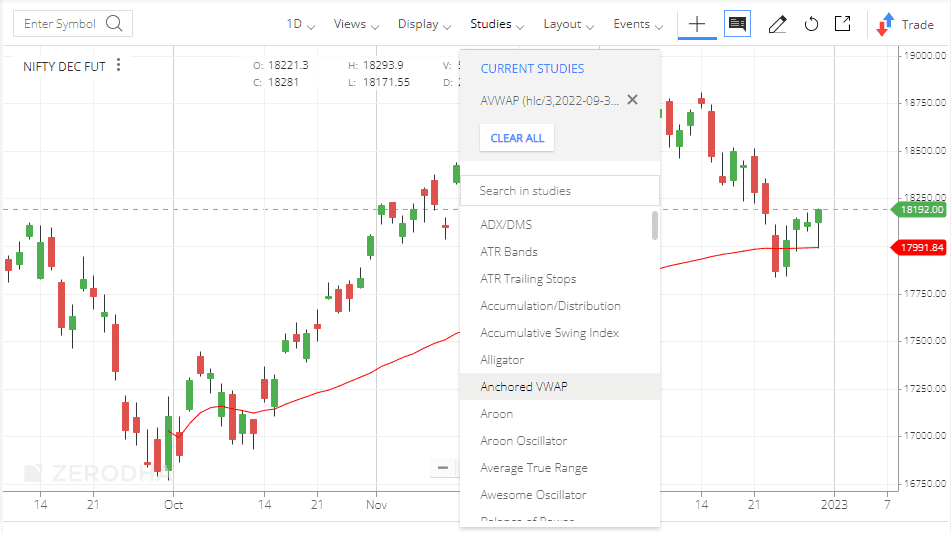Select Aroon Oscillator study
This screenshot has height=534, width=951.
pos(560,441)
